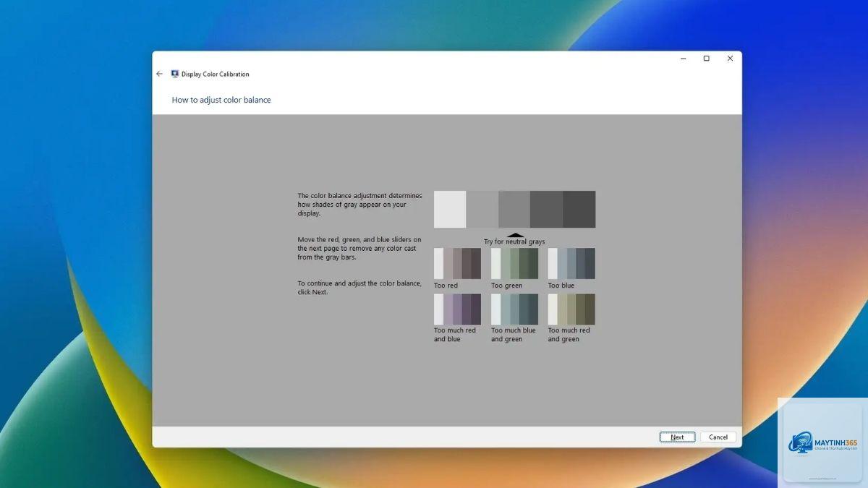Click the Too red sample image
868x488 pixels.
[x=457, y=263]
